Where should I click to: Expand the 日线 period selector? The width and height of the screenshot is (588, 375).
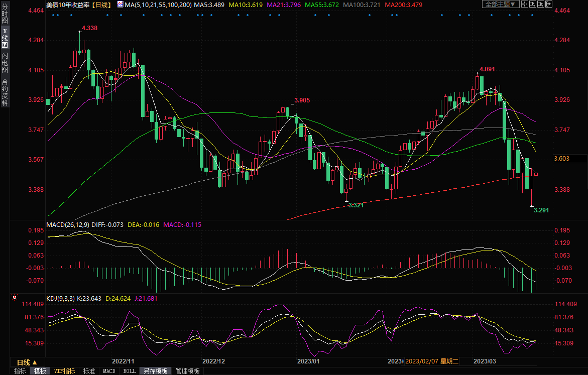click(27, 362)
